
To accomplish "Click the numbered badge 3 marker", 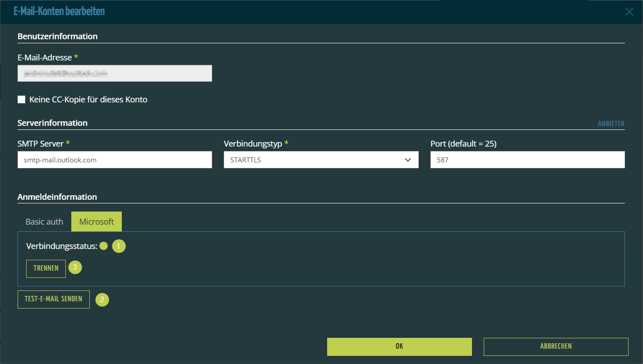I will point(75,267).
